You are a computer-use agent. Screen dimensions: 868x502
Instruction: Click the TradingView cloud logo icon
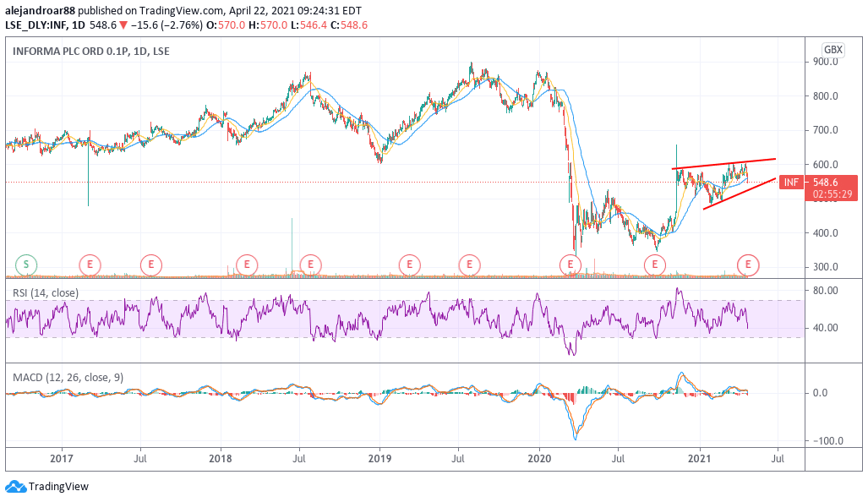(x=15, y=487)
